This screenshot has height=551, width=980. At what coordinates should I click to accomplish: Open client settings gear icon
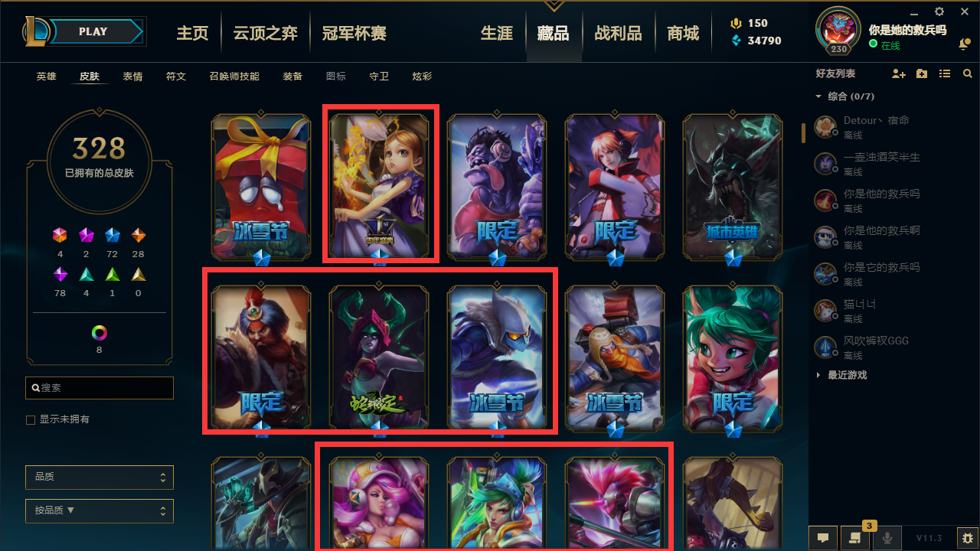click(939, 11)
